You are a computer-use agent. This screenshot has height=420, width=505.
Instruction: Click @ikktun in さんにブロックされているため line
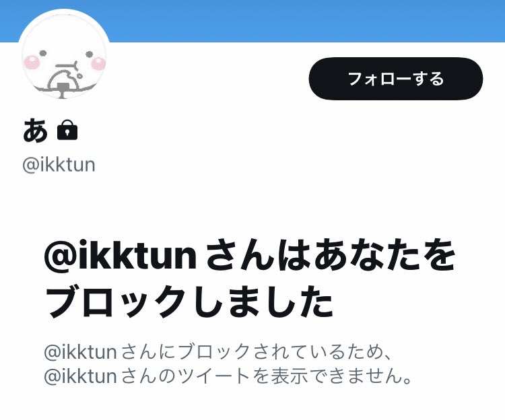(x=80, y=352)
